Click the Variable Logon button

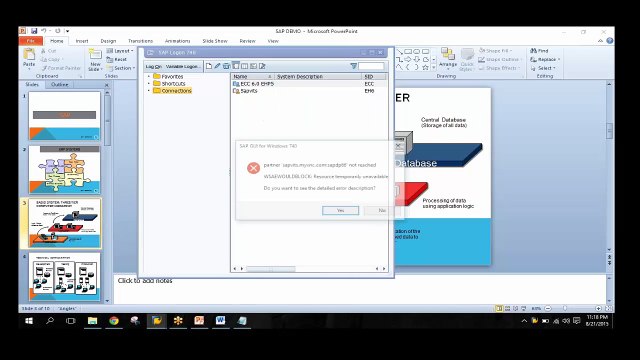click(183, 66)
